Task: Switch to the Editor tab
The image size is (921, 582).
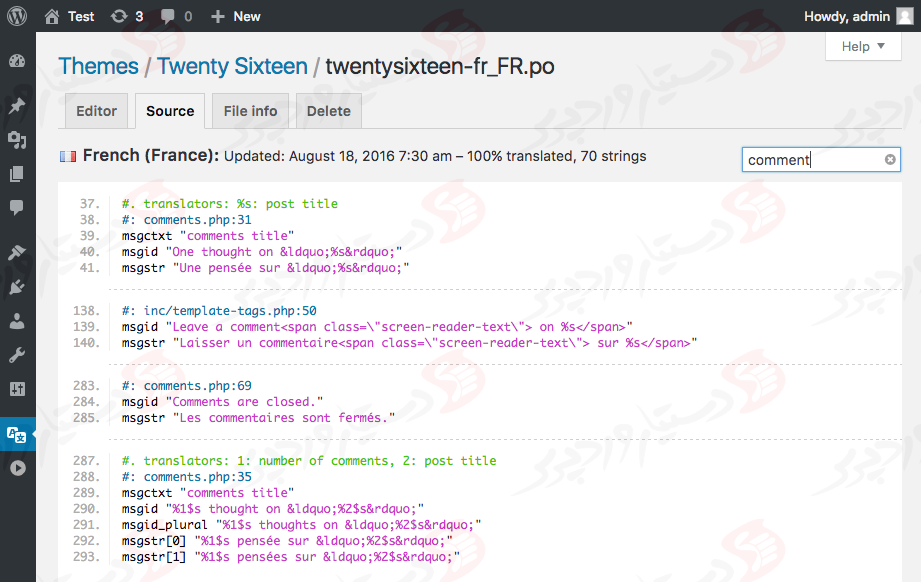Action: tap(96, 111)
